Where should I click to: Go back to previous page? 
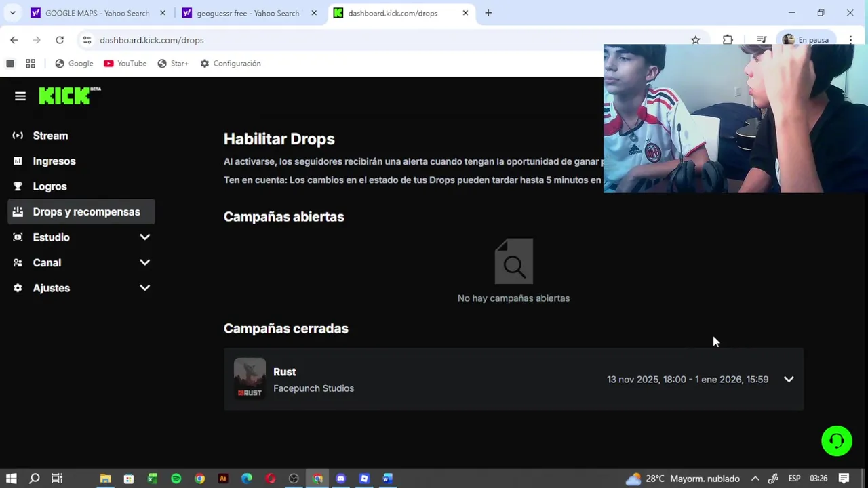[x=14, y=40]
